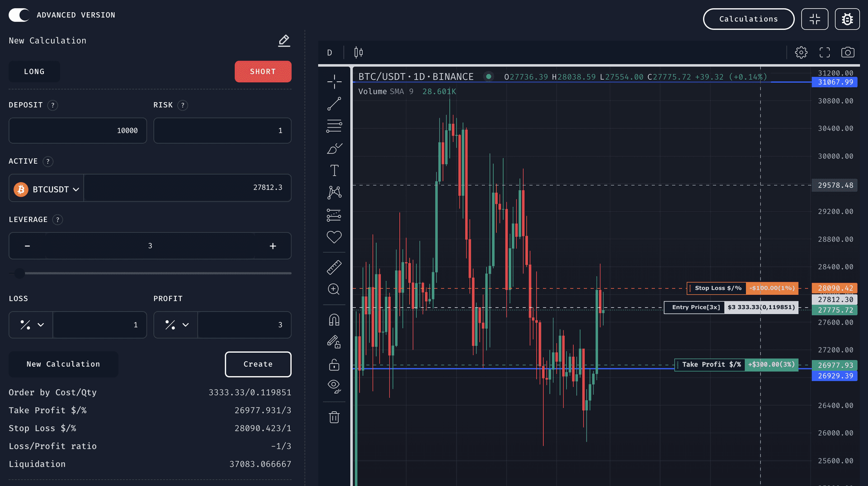Switch the position to SHORT
The height and width of the screenshot is (486, 868).
click(x=263, y=71)
